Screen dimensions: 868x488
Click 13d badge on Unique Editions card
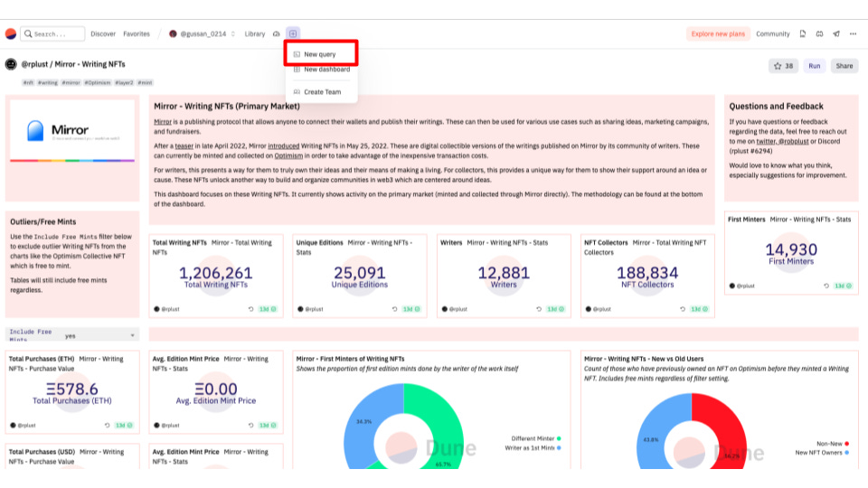pos(412,309)
